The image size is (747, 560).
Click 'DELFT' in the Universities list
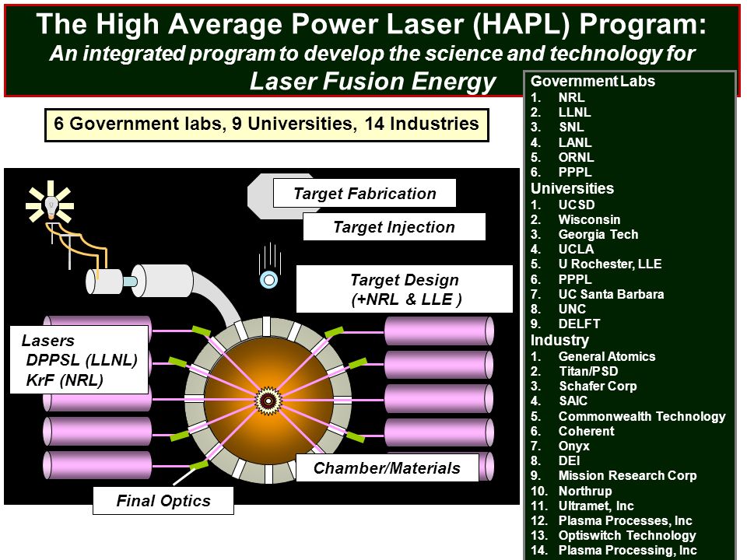pos(579,324)
